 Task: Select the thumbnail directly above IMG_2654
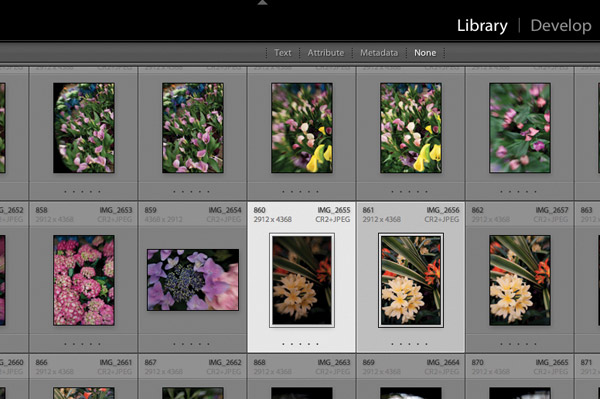(x=193, y=128)
